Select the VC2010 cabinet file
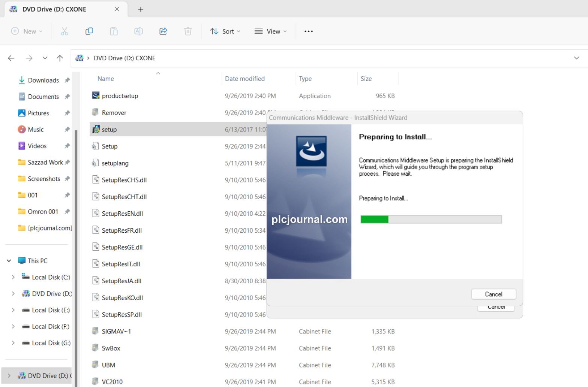Screen dimensions: 588x387 112,382
